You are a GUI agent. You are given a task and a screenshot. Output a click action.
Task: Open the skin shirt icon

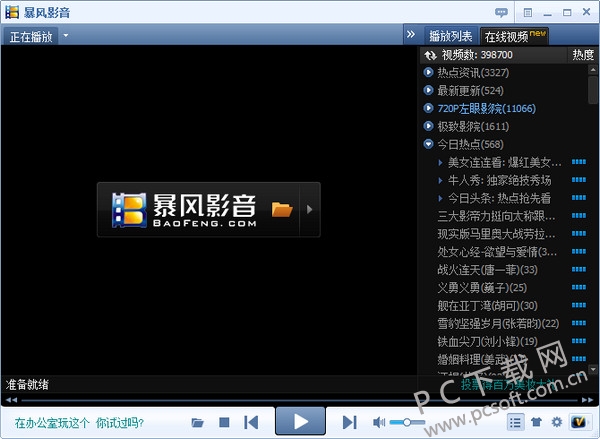click(536, 422)
